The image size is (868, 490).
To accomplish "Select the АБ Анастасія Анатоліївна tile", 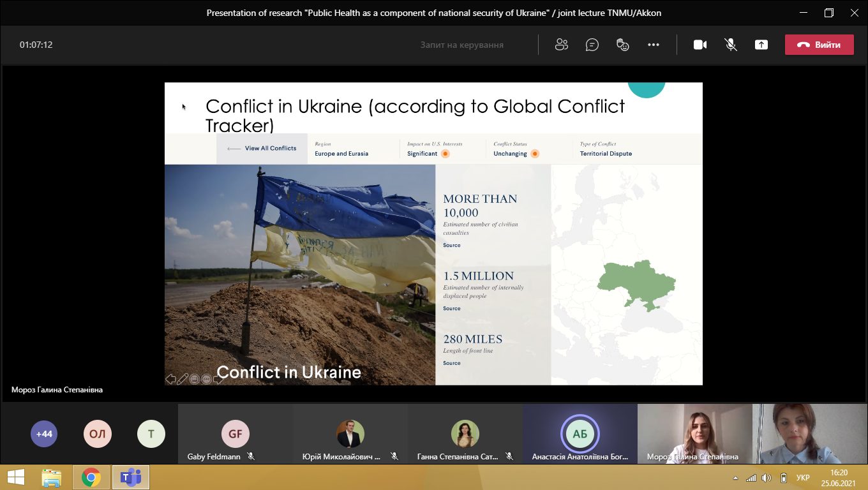I will [580, 434].
